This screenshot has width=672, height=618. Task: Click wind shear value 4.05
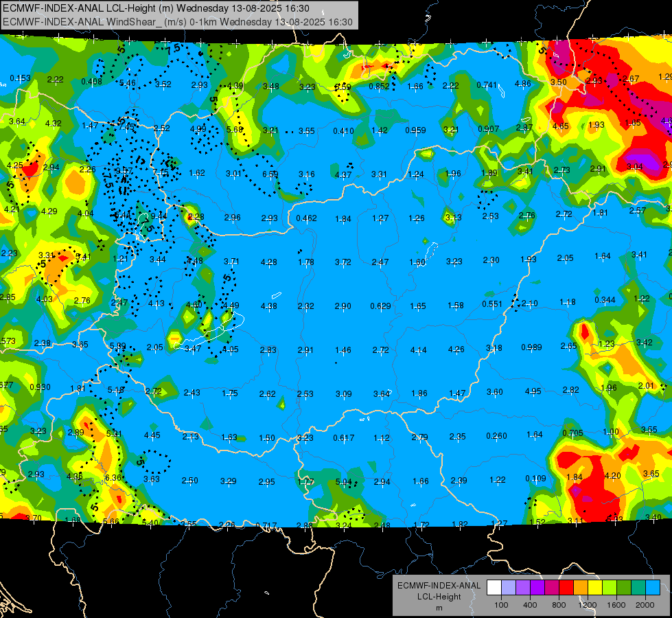click(230, 349)
